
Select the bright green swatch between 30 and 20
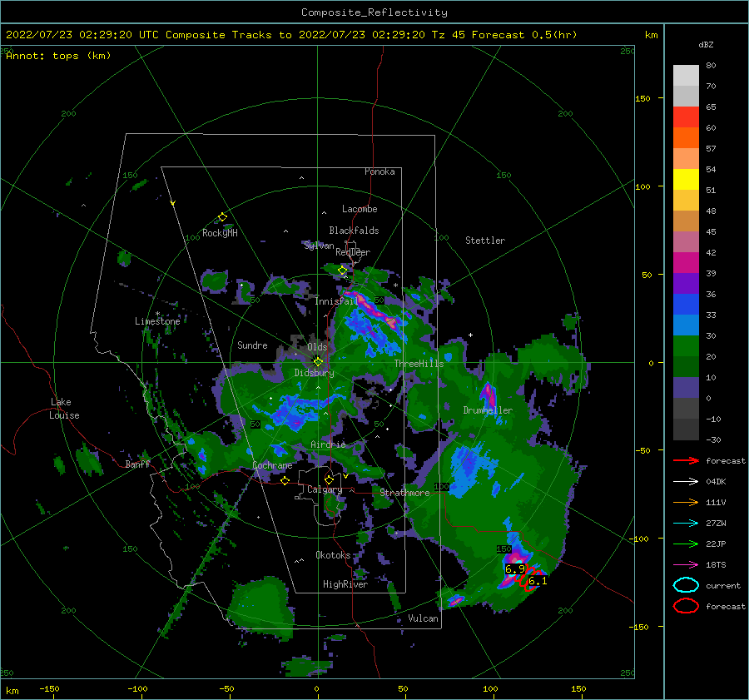tap(686, 345)
